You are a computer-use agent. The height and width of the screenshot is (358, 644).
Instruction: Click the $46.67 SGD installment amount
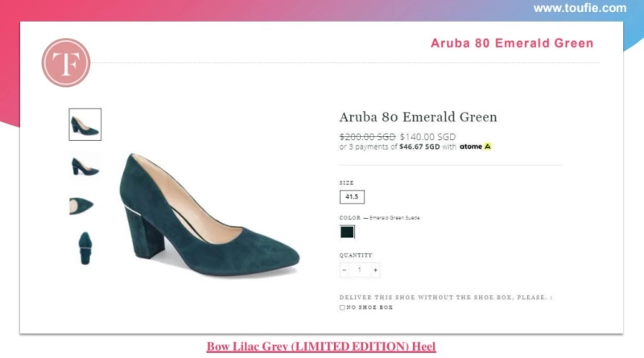pos(419,146)
